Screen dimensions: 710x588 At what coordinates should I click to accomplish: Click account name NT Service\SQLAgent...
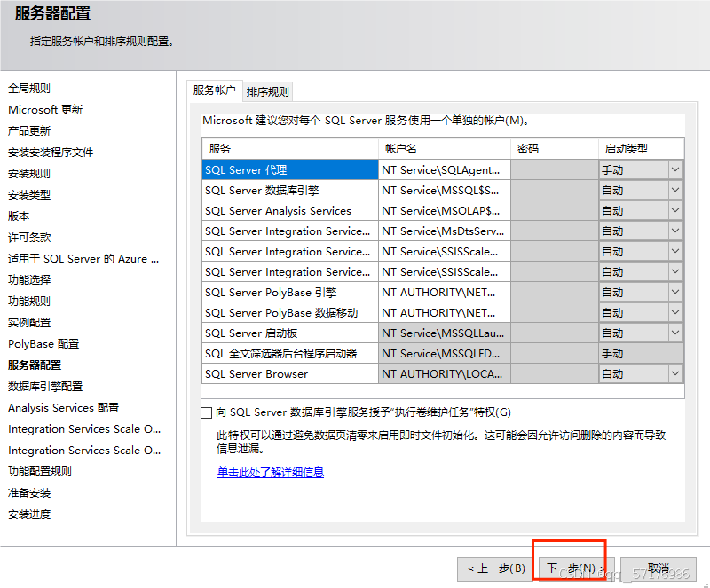pyautogui.click(x=445, y=169)
